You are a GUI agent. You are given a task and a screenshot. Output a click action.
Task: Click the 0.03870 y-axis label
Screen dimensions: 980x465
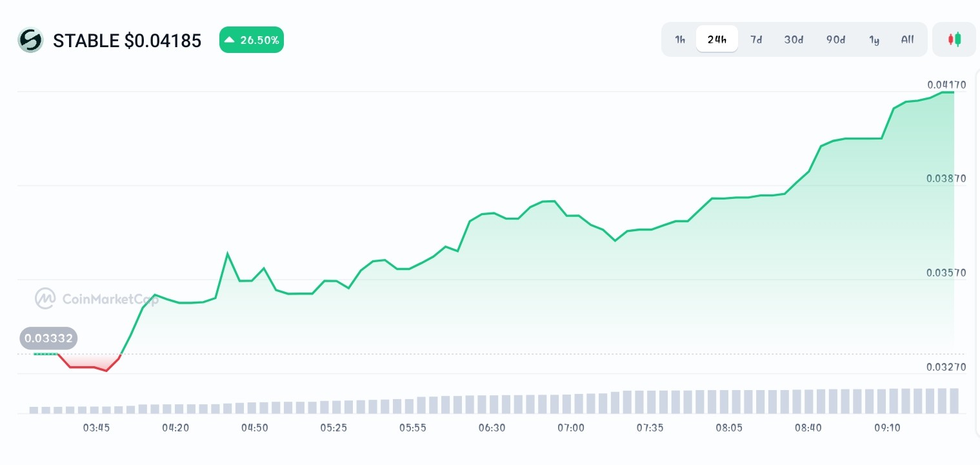pyautogui.click(x=946, y=178)
